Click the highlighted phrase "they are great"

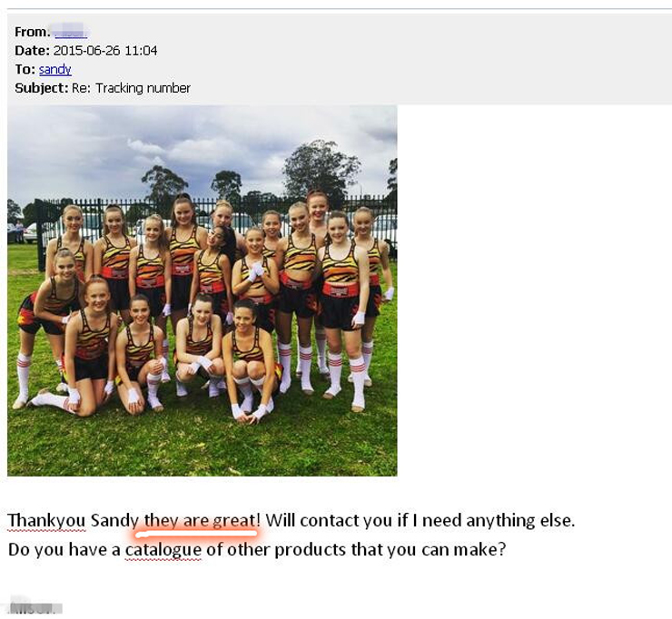point(200,520)
